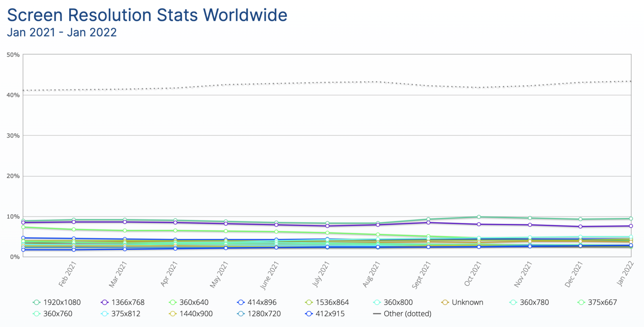Click the 1366x768 data point at Sept 2021
Image resolution: width=644 pixels, height=327 pixels.
[428, 222]
